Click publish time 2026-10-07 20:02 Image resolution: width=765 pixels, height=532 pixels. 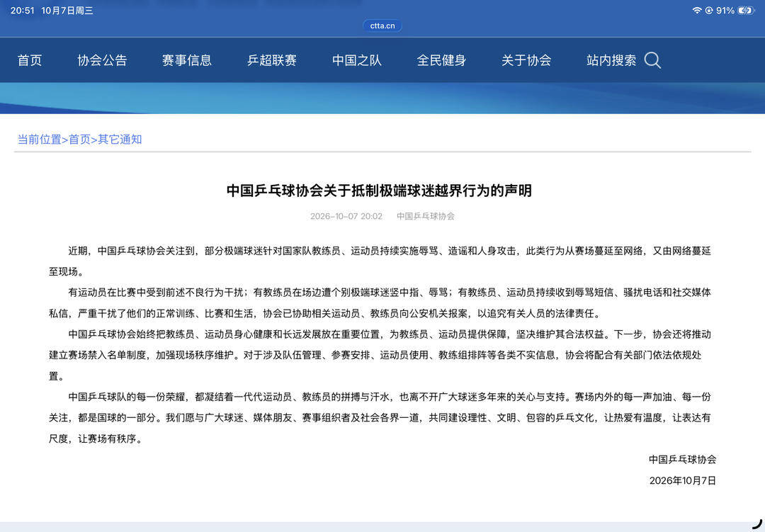(346, 216)
